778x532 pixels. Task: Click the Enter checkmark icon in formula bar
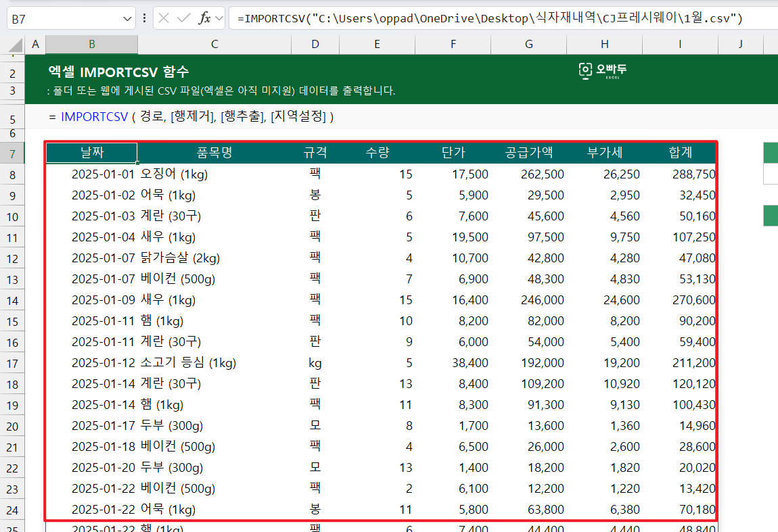pyautogui.click(x=184, y=18)
